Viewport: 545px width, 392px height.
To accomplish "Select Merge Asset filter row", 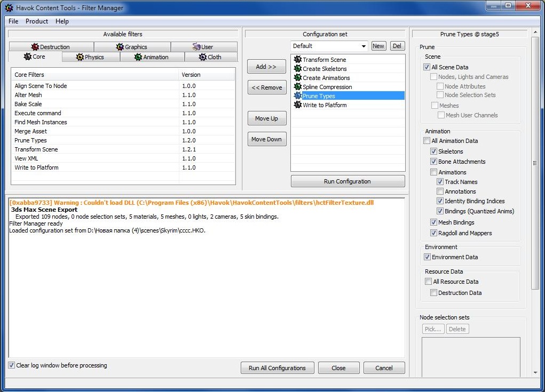I will [123, 131].
